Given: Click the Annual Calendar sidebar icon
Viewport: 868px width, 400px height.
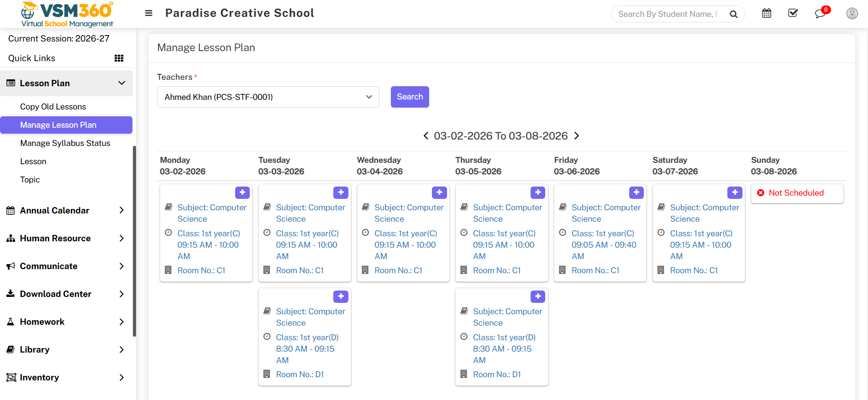Looking at the screenshot, I should coord(11,211).
